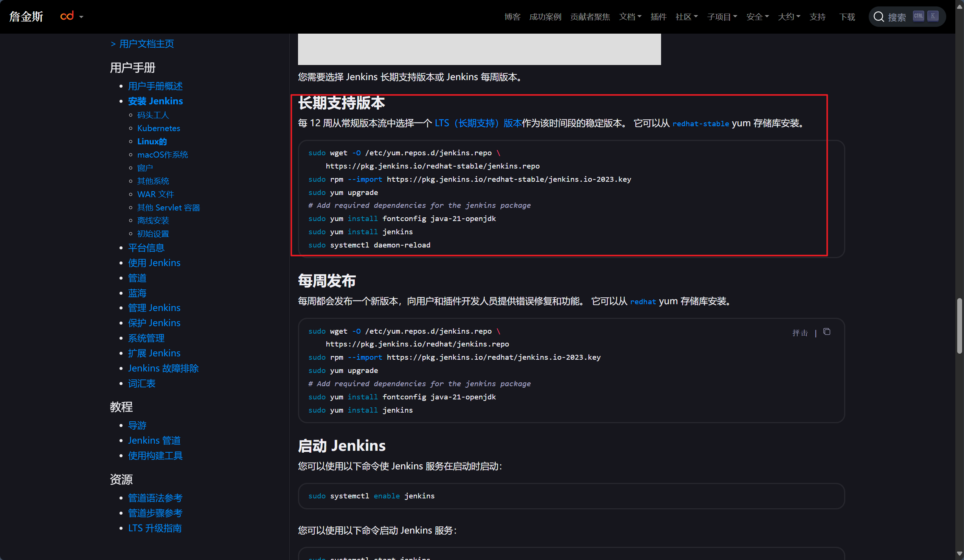Screen dimensions: 964x560
Task: Open the 博客 nav item
Action: pos(512,17)
